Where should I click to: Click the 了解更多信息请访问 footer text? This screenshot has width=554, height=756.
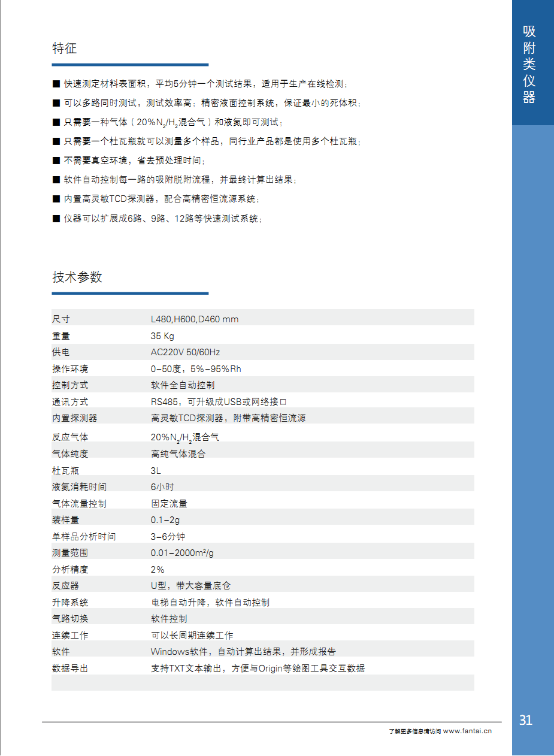414,731
